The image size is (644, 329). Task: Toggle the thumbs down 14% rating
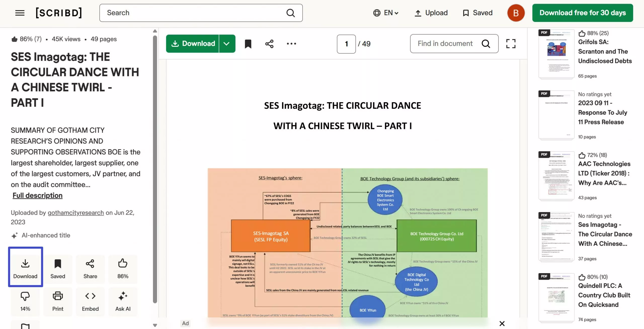click(25, 301)
